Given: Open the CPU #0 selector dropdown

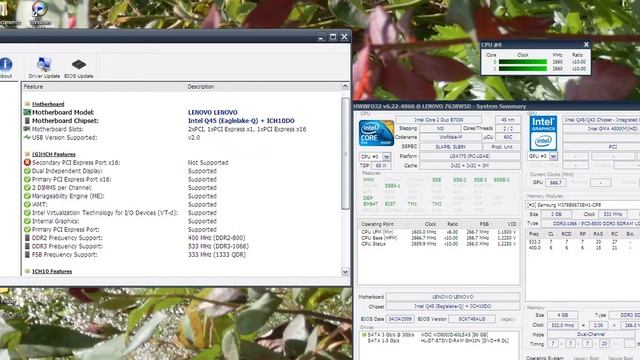Looking at the screenshot, I should (x=386, y=156).
